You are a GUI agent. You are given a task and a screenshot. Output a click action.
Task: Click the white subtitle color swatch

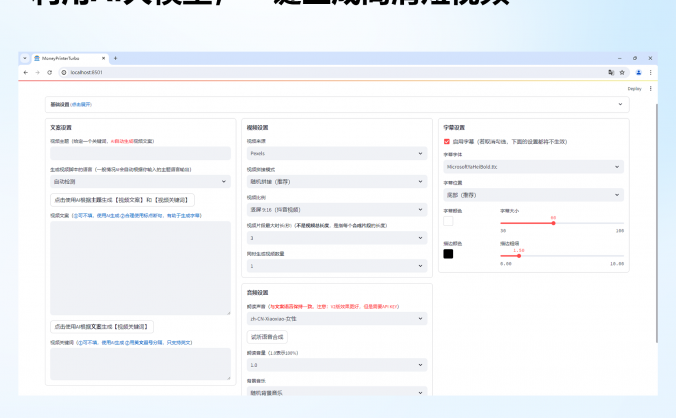coord(448,221)
